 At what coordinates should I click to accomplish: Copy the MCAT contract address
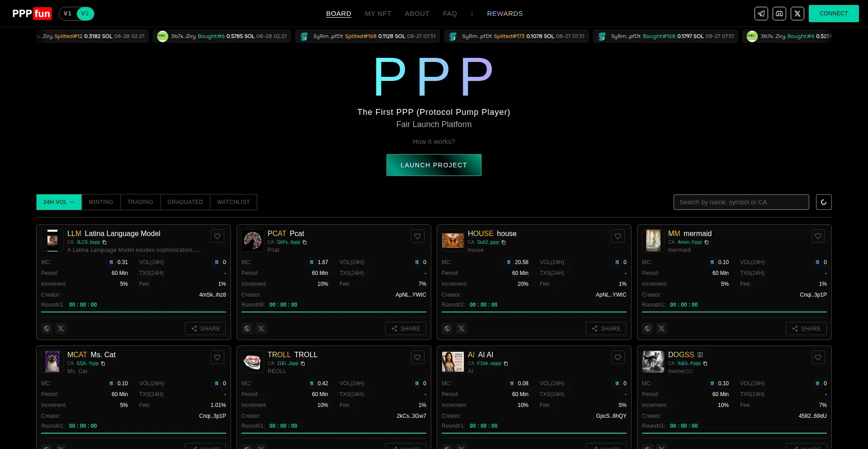103,364
